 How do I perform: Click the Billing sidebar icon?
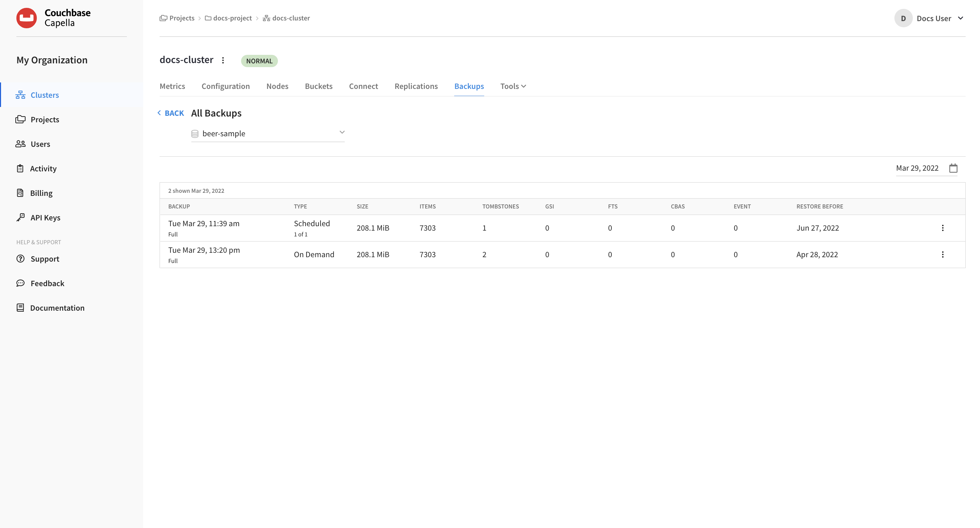pos(20,193)
